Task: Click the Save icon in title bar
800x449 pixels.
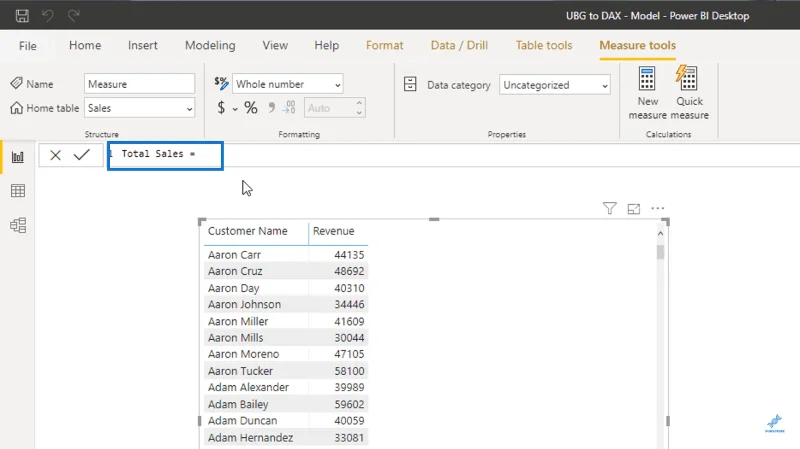Action: tap(22, 16)
